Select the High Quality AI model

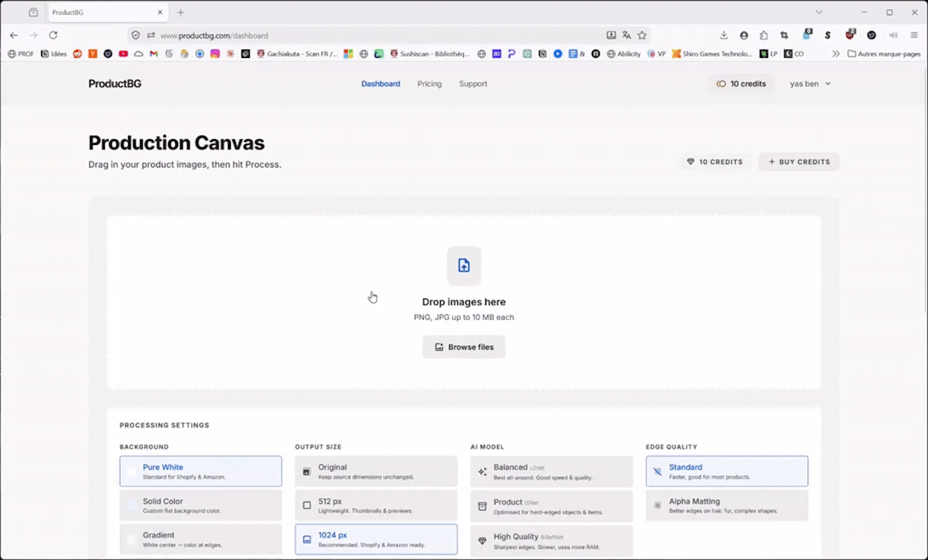[552, 541]
